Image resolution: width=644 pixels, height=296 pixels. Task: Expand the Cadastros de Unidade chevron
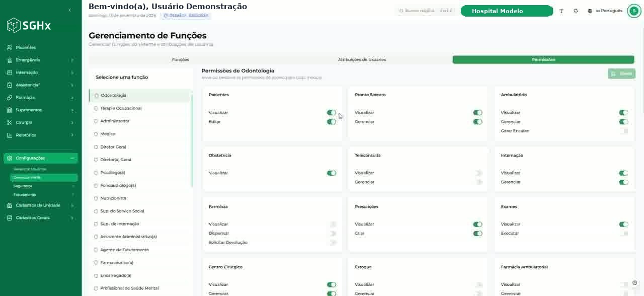click(72, 205)
